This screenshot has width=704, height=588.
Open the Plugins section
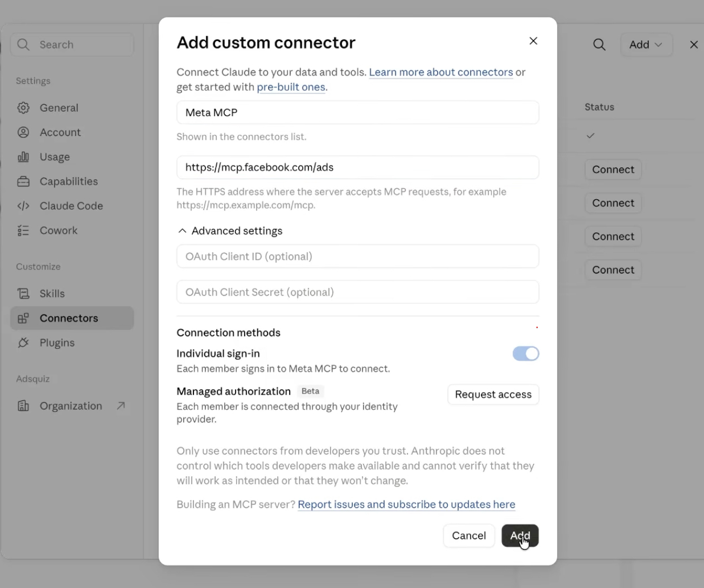click(72, 343)
